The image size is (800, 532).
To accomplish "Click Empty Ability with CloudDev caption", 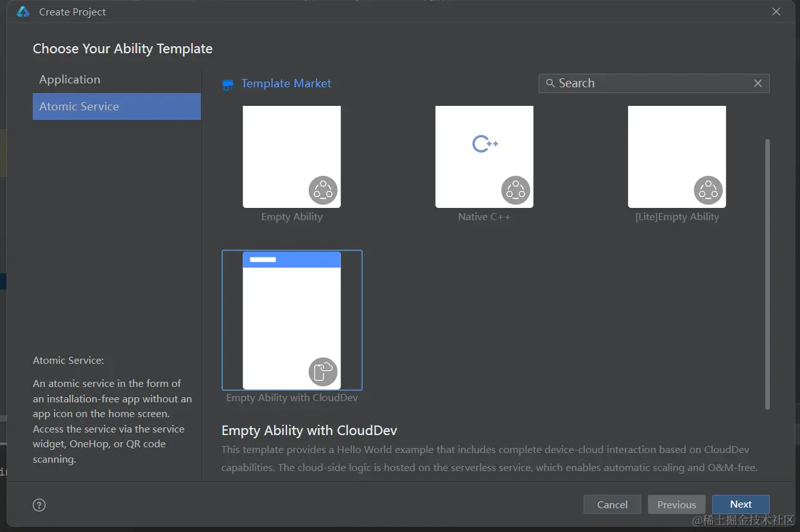I will pyautogui.click(x=291, y=398).
